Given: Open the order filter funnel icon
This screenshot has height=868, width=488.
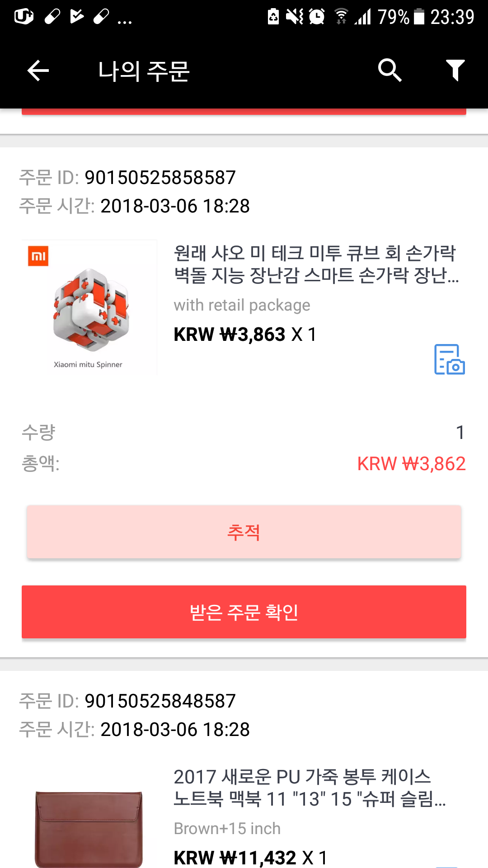Looking at the screenshot, I should click(455, 70).
